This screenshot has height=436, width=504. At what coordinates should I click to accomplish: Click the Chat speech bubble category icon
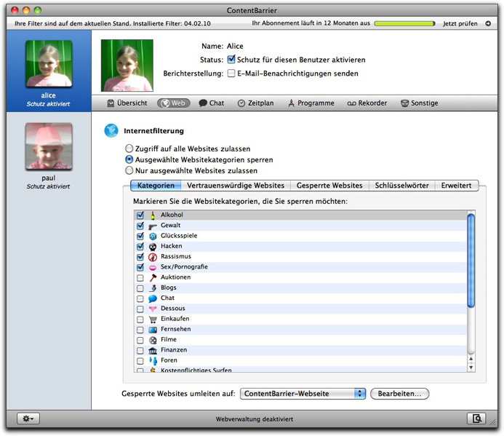tap(153, 298)
